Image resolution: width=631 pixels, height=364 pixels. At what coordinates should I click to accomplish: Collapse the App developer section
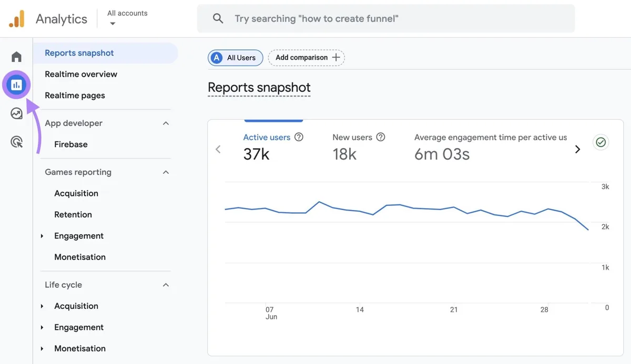coord(166,123)
